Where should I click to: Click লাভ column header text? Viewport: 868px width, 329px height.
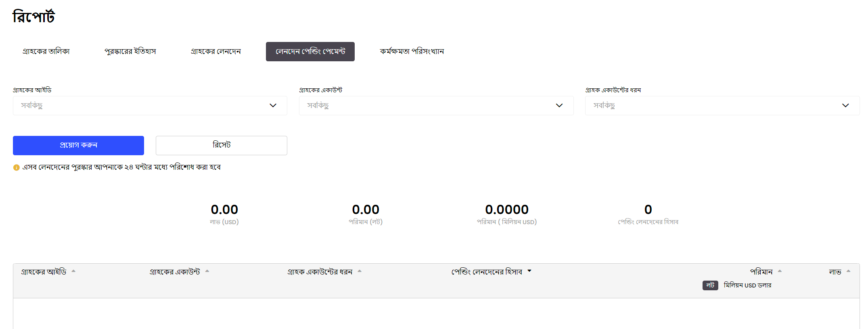click(x=835, y=272)
